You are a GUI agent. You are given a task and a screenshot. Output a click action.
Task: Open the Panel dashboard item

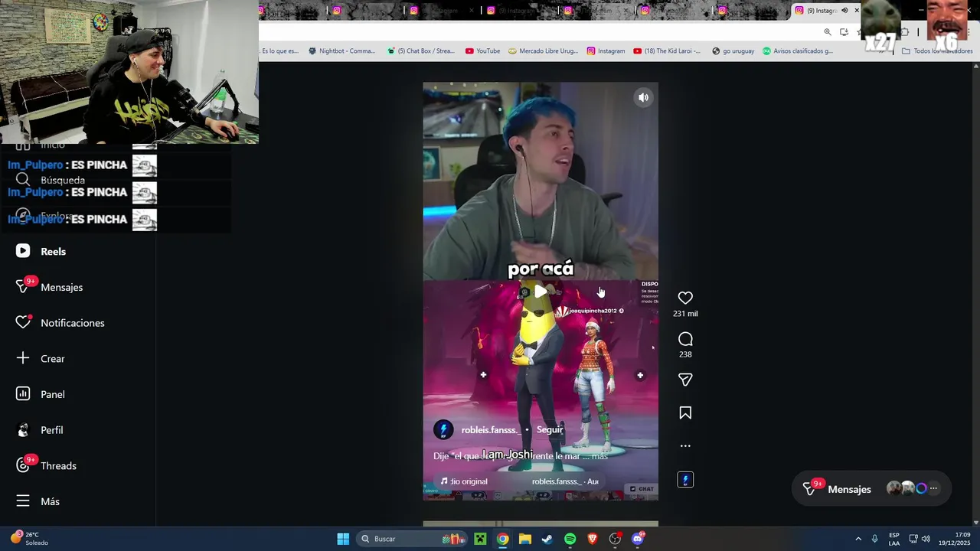[x=41, y=394]
